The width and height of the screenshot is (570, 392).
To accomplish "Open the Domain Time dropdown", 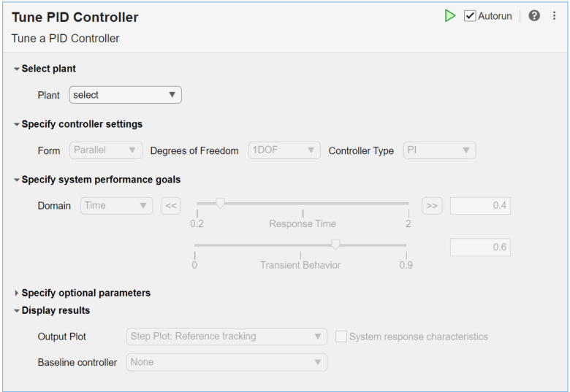I will pyautogui.click(x=117, y=206).
